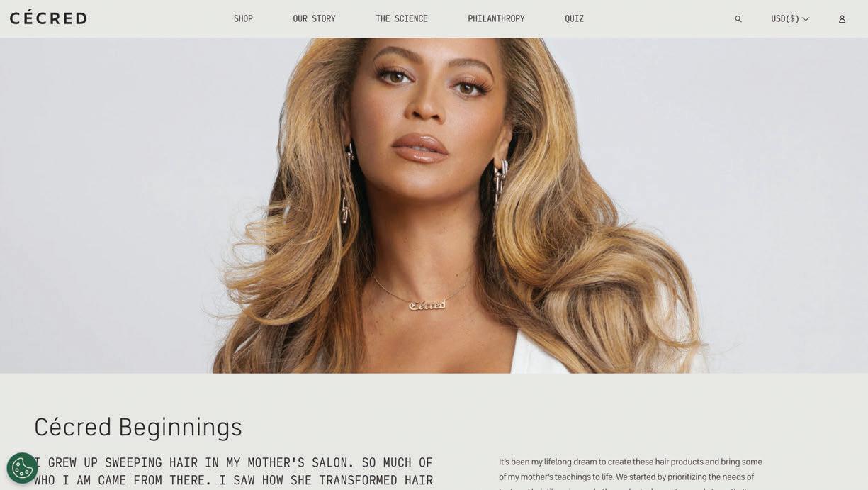The width and height of the screenshot is (868, 490).
Task: Open THE SCIENCE navigation item
Action: (402, 19)
